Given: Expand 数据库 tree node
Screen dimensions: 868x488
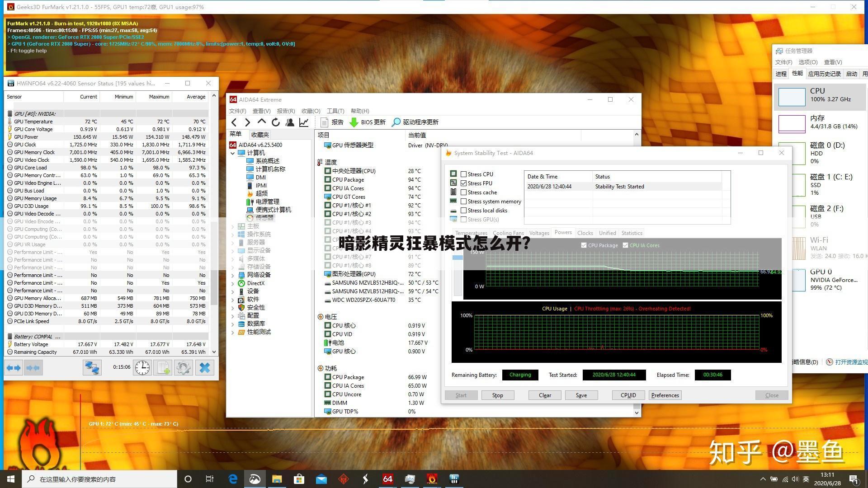Looking at the screenshot, I should (x=233, y=324).
